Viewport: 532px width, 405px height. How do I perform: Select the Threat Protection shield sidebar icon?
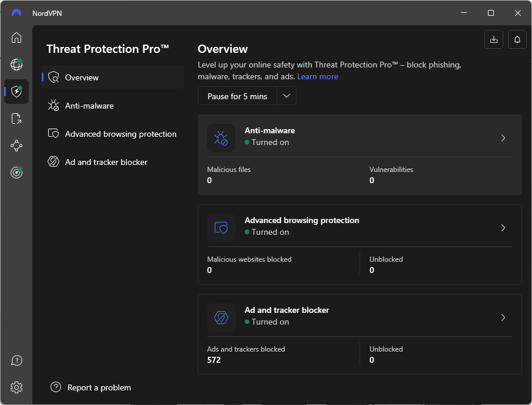pos(16,91)
